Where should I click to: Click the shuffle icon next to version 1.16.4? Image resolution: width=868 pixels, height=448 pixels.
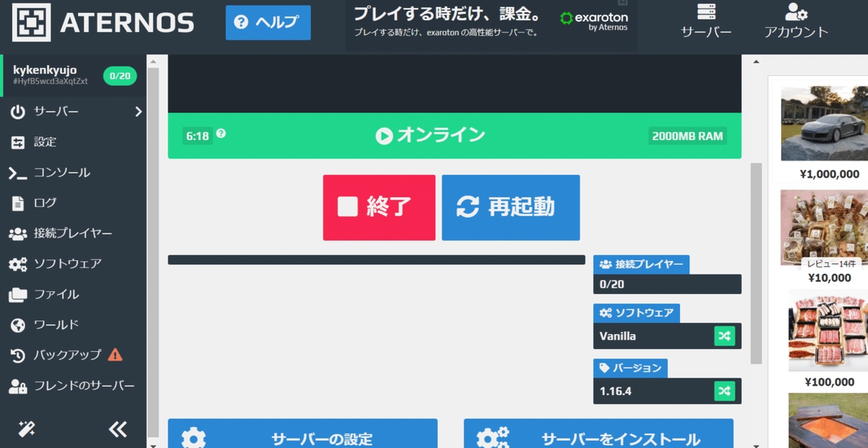(726, 391)
